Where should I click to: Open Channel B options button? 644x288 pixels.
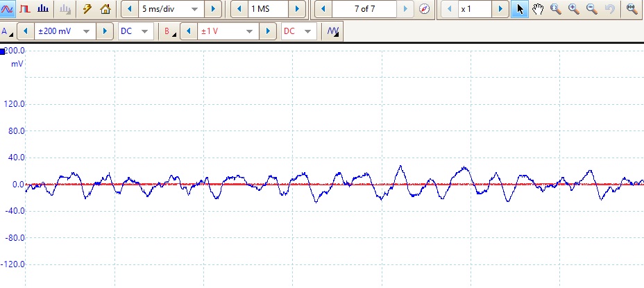[170, 31]
